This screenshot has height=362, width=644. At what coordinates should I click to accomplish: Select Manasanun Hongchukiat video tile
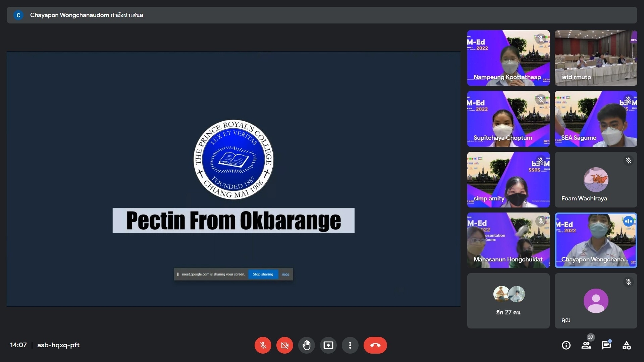(x=508, y=240)
